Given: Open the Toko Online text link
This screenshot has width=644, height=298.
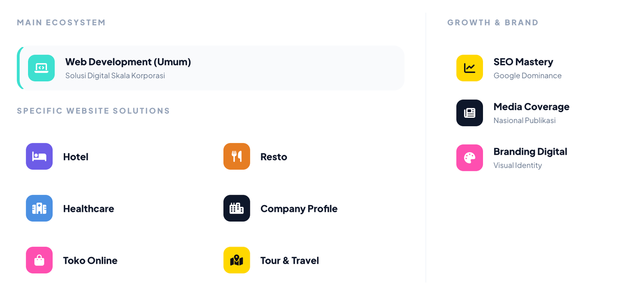Looking at the screenshot, I should click(x=90, y=261).
